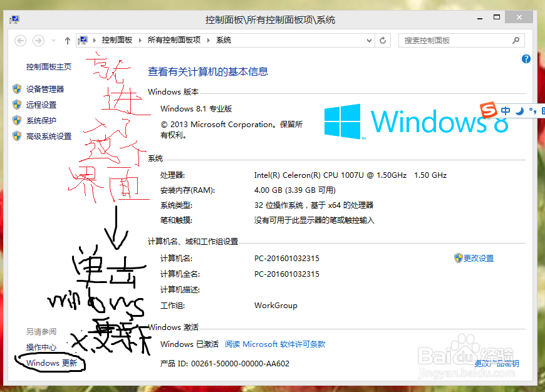
Task: Open 操作中心 link
Action: (41, 347)
